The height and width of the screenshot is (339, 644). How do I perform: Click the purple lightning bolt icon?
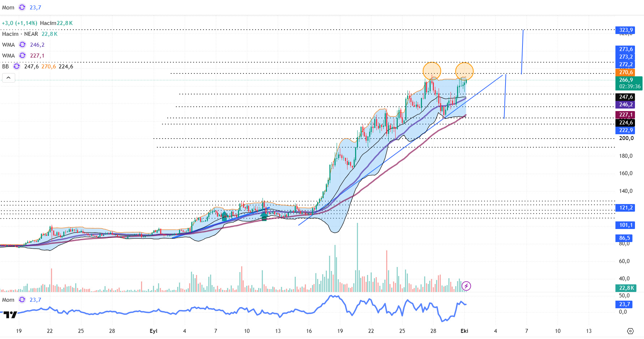(466, 286)
